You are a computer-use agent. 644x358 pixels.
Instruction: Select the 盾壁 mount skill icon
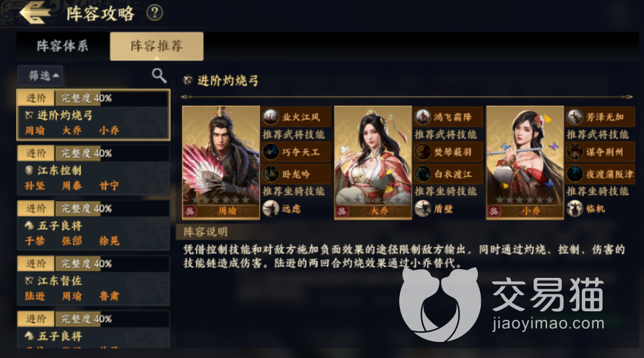click(423, 209)
